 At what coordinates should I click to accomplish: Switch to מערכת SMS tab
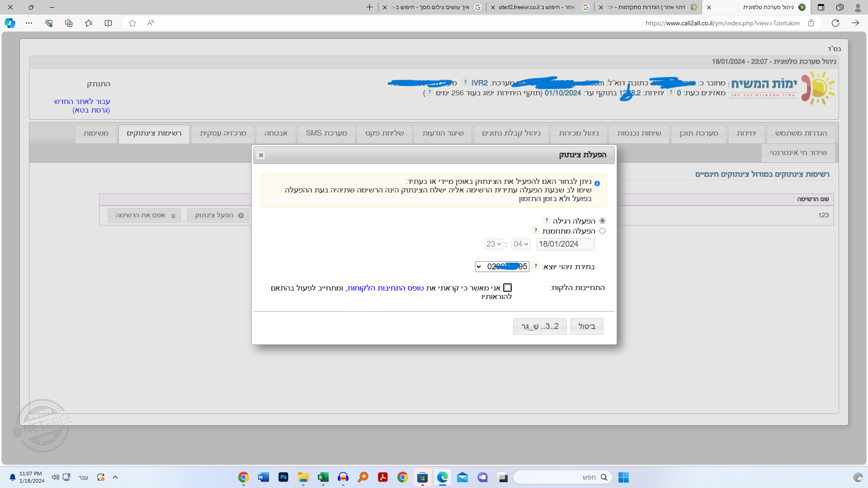[x=326, y=133]
